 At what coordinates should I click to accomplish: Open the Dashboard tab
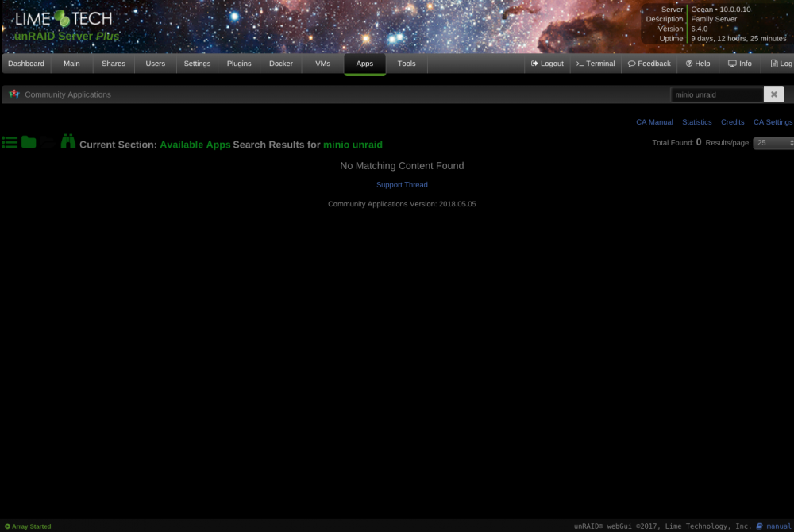[x=26, y=64]
